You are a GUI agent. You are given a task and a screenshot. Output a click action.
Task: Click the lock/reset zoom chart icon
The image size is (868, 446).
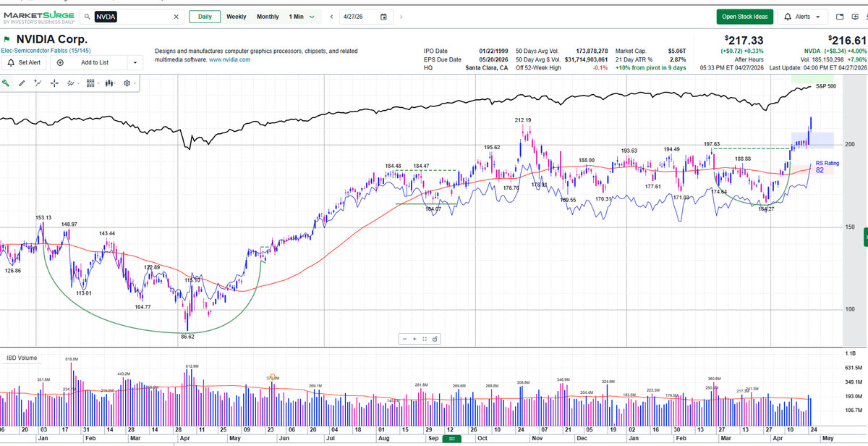(434, 339)
